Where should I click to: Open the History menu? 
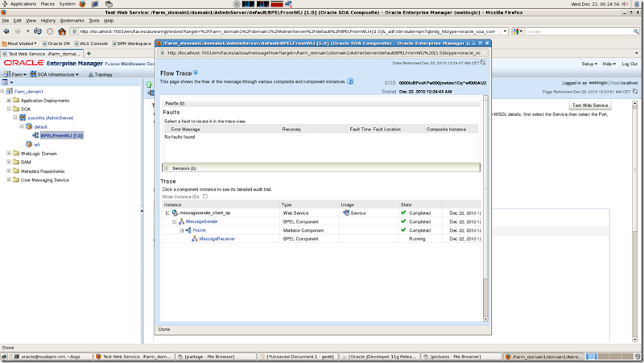47,21
